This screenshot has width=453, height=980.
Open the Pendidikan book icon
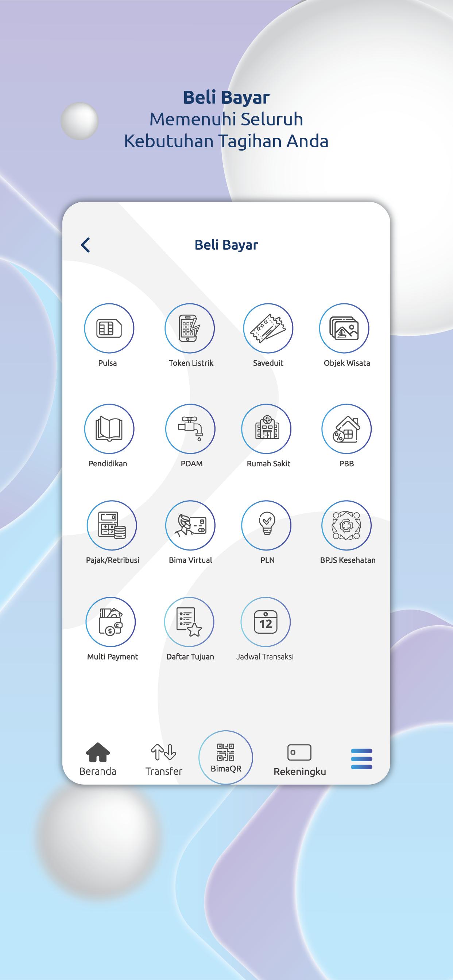click(109, 429)
